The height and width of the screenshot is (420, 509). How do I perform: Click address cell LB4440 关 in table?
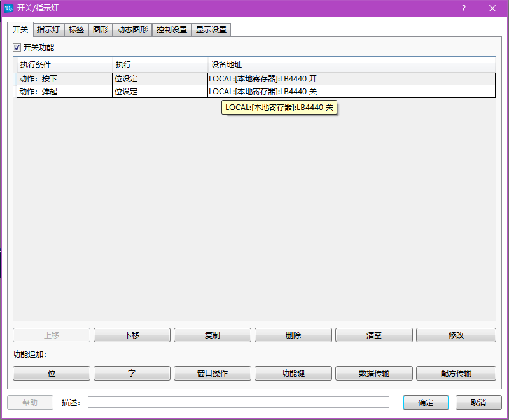coord(352,92)
